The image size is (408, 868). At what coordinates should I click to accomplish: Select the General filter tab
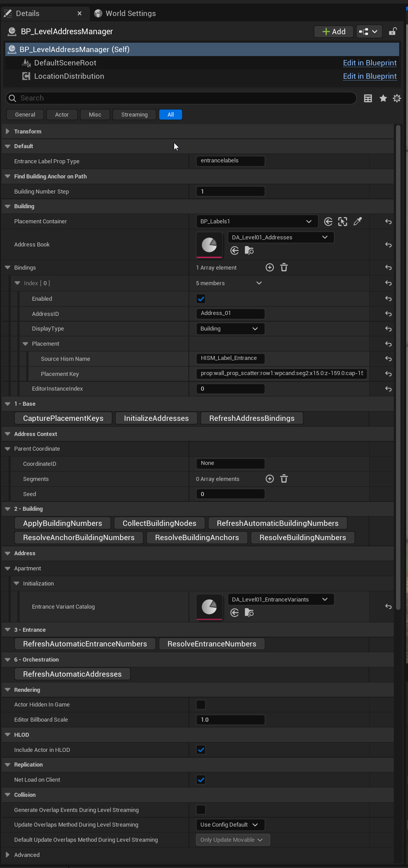click(x=25, y=115)
